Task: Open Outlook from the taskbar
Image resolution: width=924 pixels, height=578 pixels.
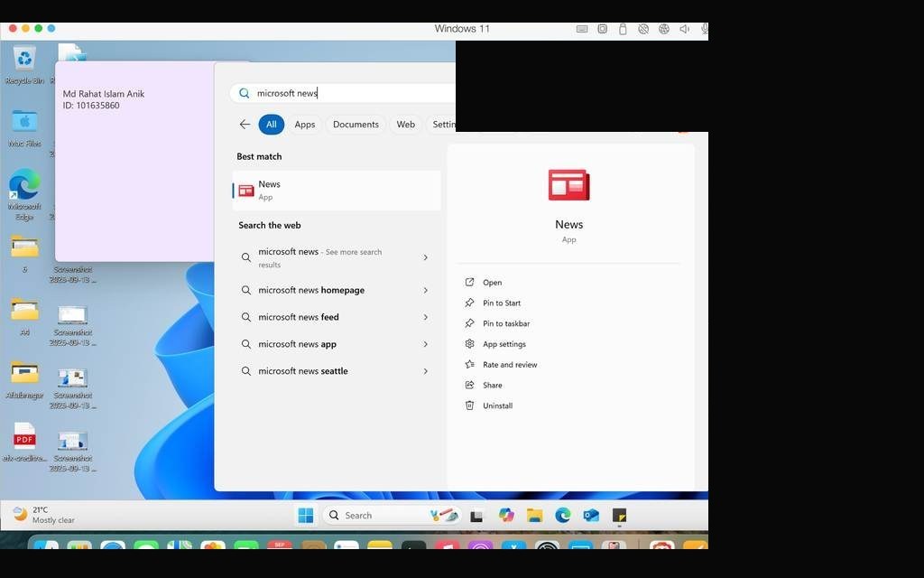Action: point(591,516)
